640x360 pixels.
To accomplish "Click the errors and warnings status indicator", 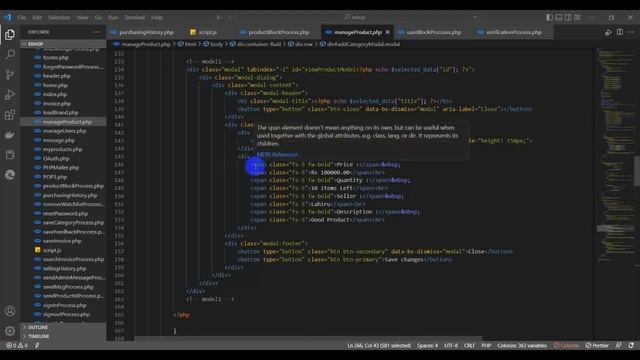I will 17,345.
